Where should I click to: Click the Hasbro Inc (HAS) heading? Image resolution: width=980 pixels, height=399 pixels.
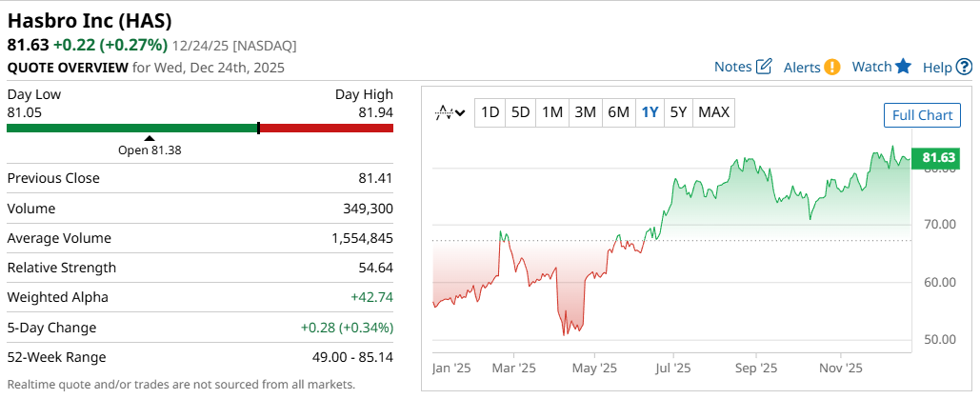pos(90,20)
